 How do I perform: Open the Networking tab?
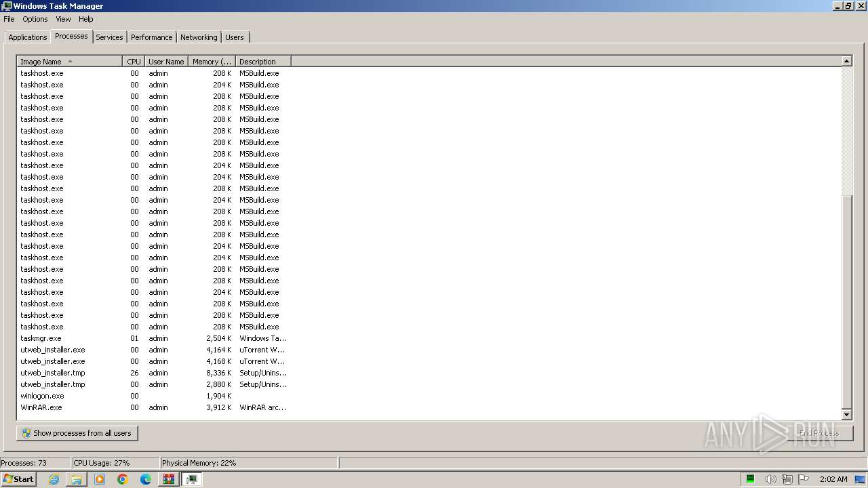tap(199, 37)
